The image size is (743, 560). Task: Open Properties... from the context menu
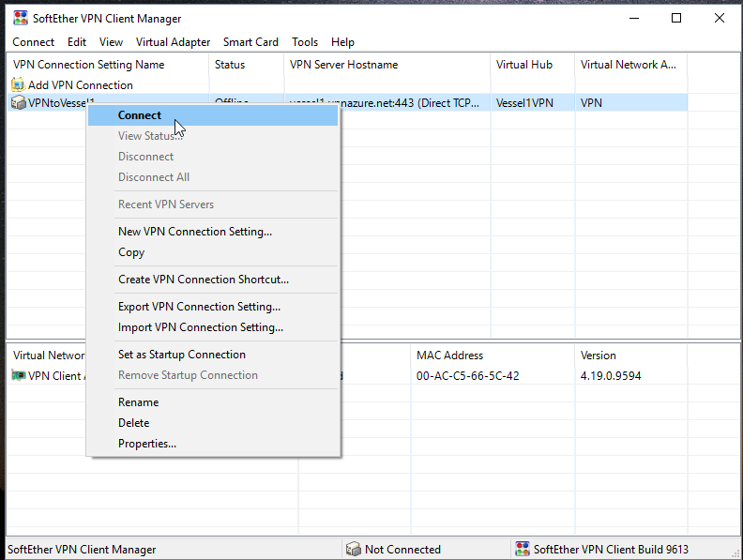click(213, 444)
